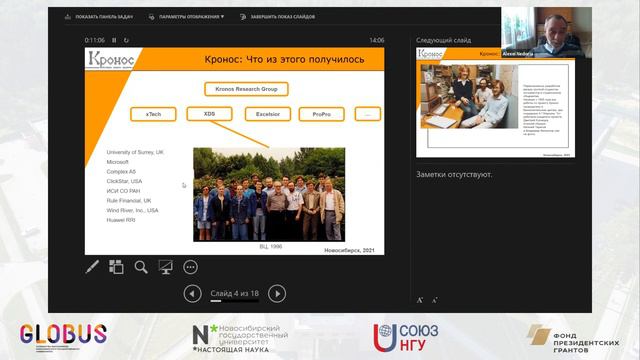Viewport: 640px width, 360px height.
Task: Click the next slide preview thumbnail
Action: click(x=495, y=102)
